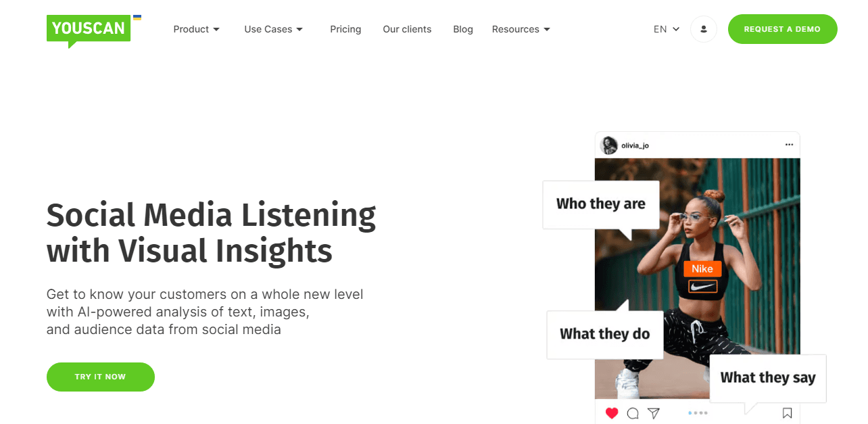Expand the Use Cases menu
Image resolution: width=868 pixels, height=424 pixels.
pos(272,29)
